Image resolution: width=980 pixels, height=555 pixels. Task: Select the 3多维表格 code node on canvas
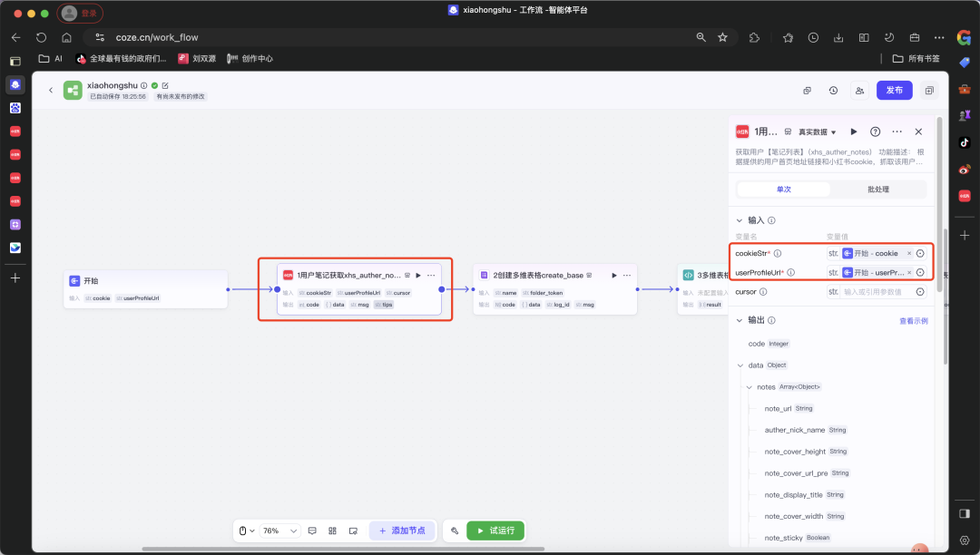click(703, 289)
